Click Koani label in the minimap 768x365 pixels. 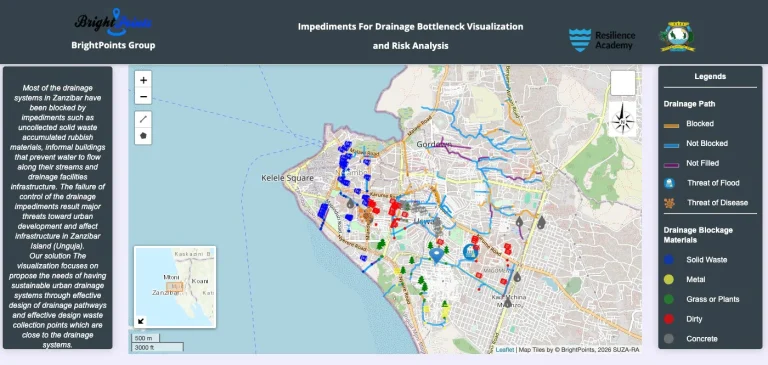click(x=200, y=281)
